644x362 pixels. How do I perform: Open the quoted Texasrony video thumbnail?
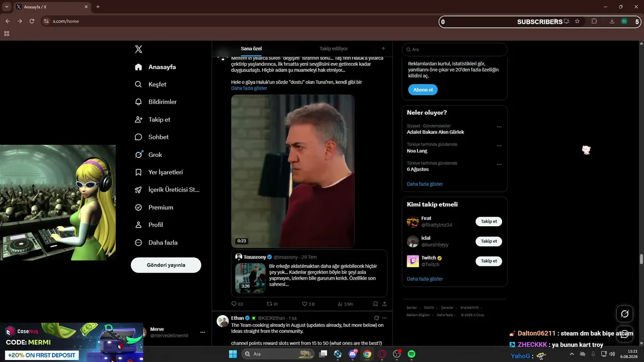pos(250,278)
